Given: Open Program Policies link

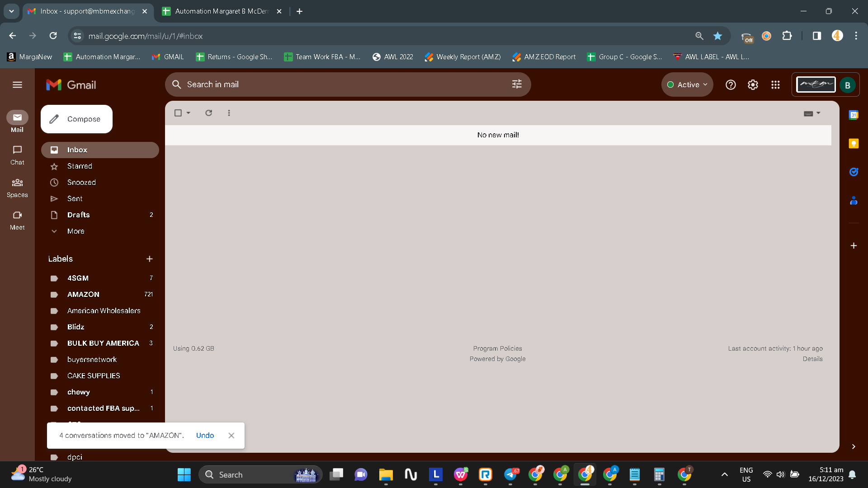Looking at the screenshot, I should (x=497, y=348).
